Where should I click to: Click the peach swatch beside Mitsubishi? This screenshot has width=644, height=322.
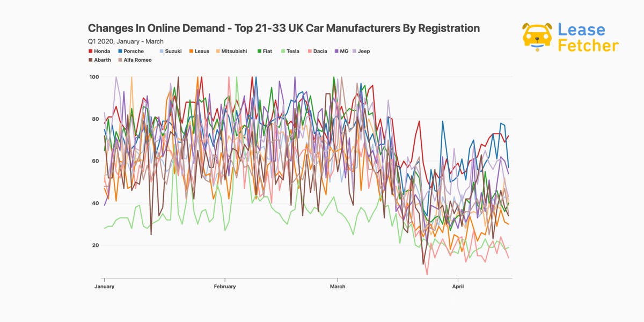click(218, 52)
